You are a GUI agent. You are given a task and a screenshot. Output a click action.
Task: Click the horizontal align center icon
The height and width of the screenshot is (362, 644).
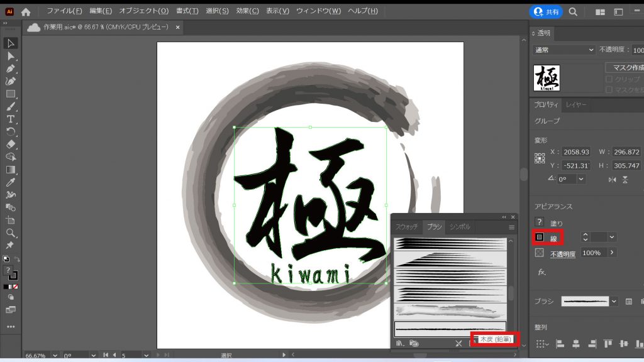click(x=576, y=344)
